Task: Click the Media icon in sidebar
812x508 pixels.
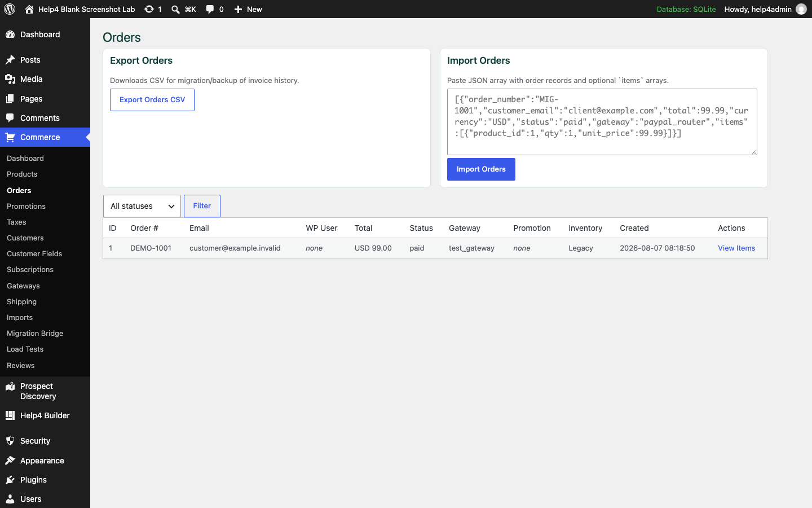Action: [10, 79]
